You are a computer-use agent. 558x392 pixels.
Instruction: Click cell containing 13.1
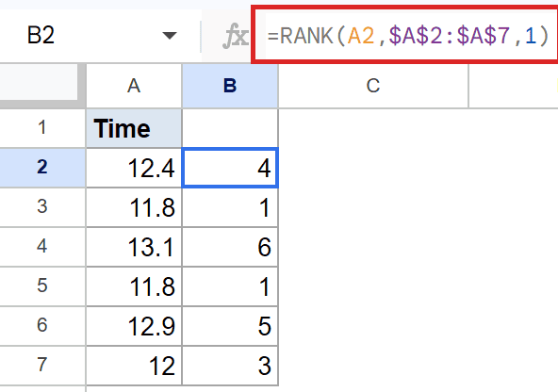[134, 247]
